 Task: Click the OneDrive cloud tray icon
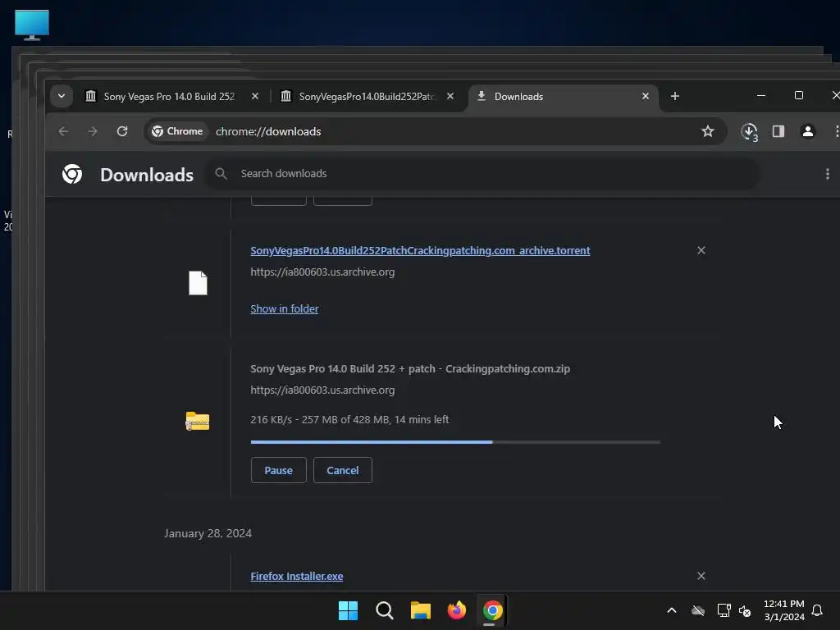pos(697,610)
